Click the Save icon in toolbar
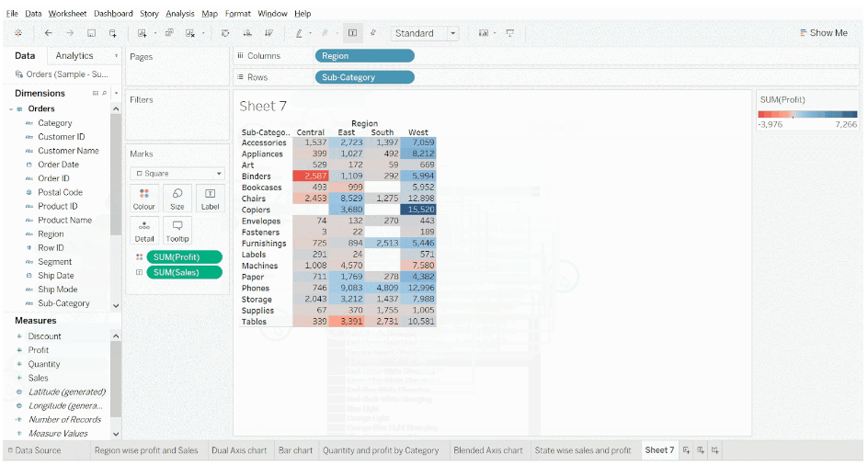 click(92, 33)
